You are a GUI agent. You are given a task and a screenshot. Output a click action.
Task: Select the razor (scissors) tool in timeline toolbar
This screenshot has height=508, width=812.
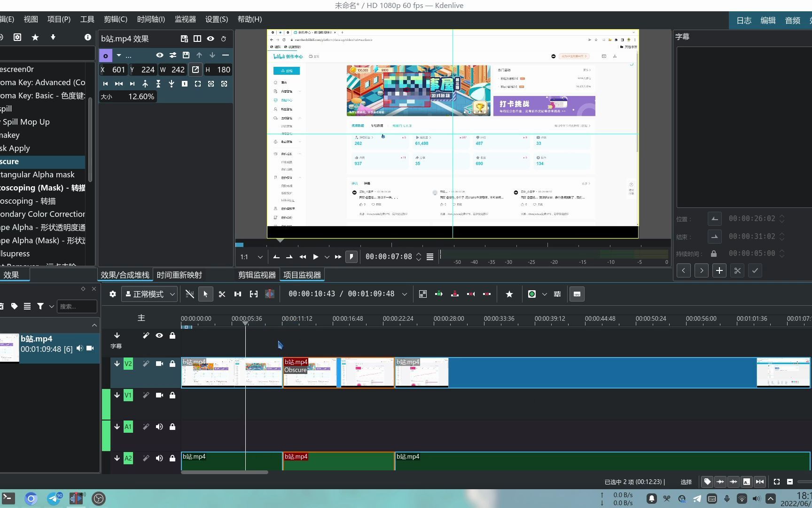click(x=222, y=294)
